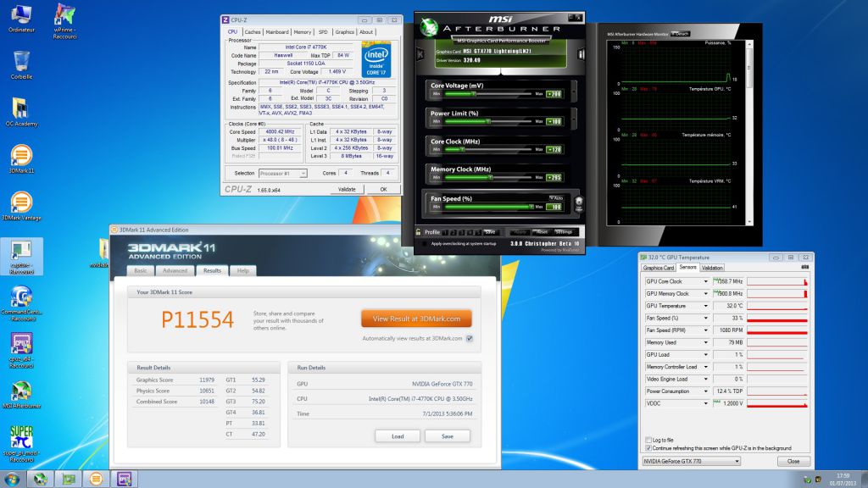Click the Intel Core i7 logo in CPU-Z
The image size is (868, 488).
376,58
